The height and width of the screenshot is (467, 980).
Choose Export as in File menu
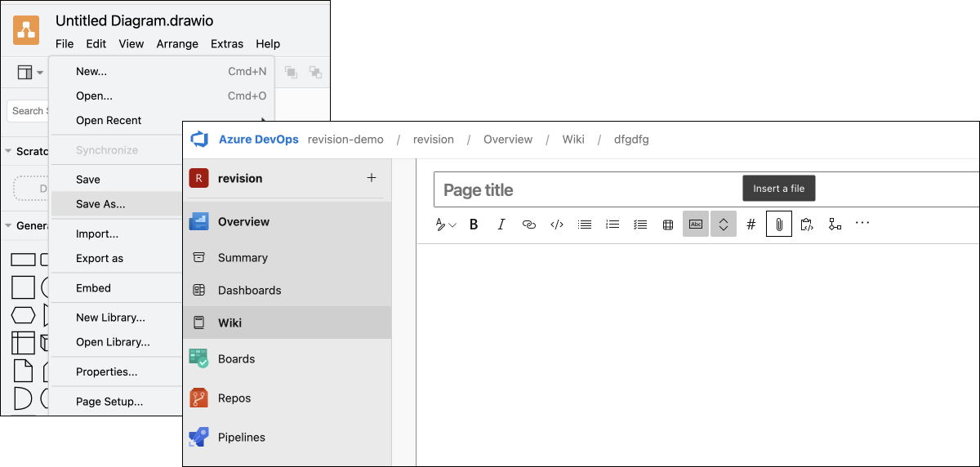[x=100, y=258]
